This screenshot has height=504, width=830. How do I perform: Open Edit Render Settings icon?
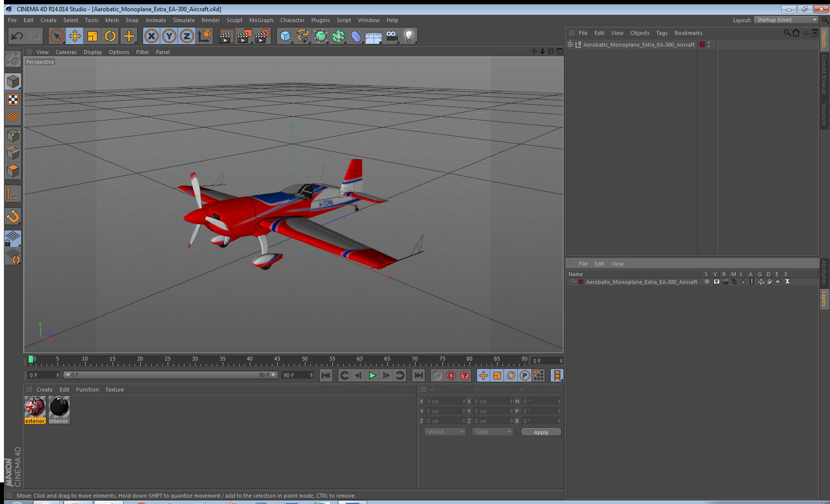[x=262, y=36]
